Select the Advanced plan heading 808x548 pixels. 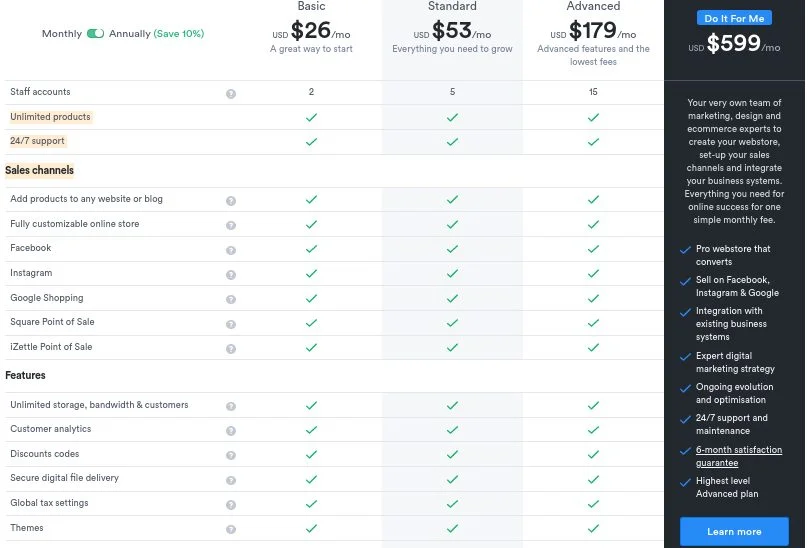pyautogui.click(x=593, y=6)
